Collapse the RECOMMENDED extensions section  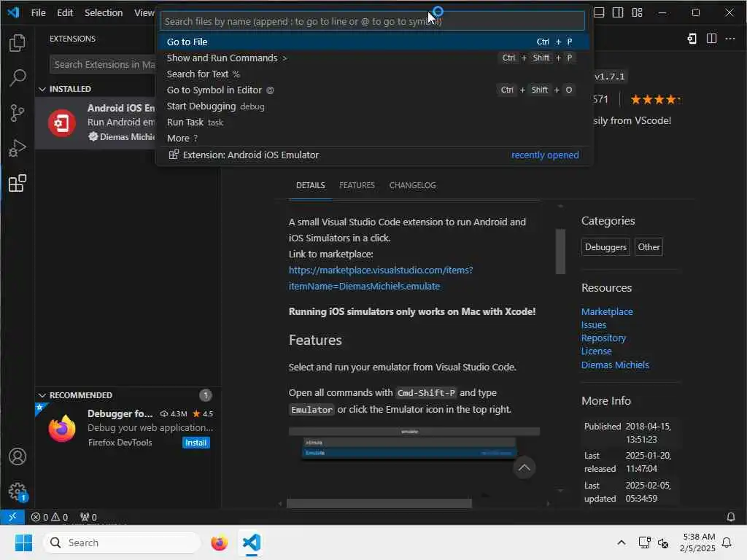[42, 395]
